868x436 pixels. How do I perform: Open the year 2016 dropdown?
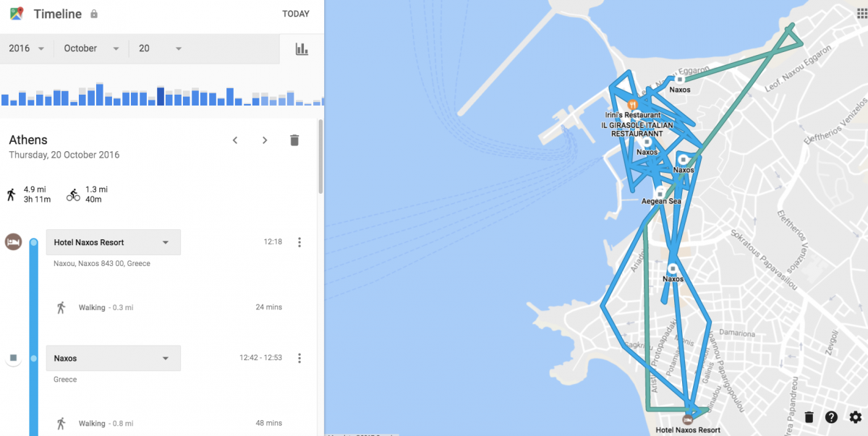[x=27, y=48]
